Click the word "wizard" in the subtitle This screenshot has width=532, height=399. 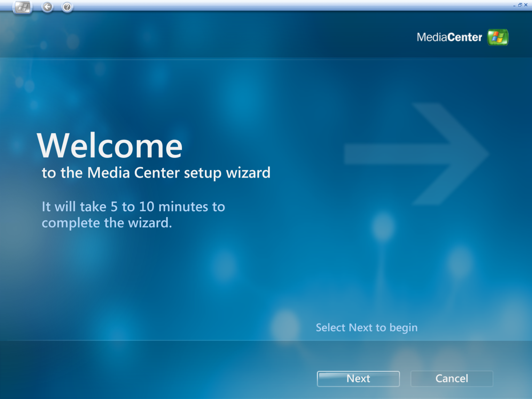[x=248, y=173]
